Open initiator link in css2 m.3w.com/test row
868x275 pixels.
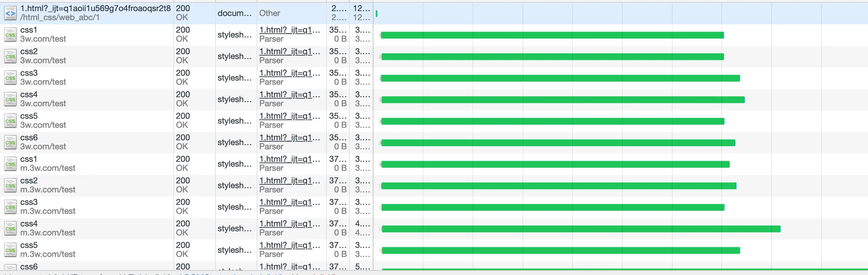(x=290, y=181)
